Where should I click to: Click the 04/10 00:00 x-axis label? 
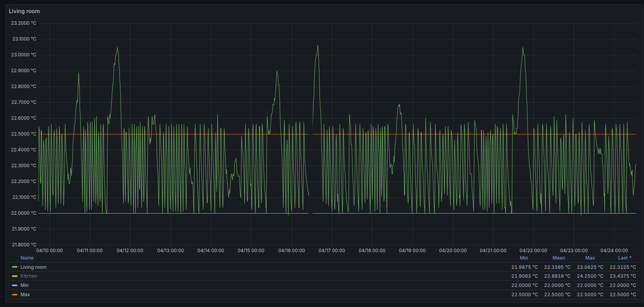(50, 251)
